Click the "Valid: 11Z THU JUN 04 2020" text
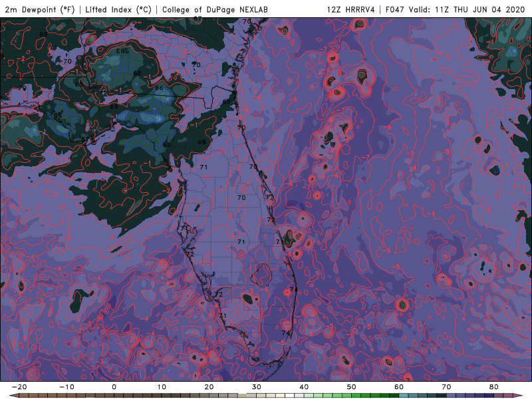 click(x=467, y=9)
